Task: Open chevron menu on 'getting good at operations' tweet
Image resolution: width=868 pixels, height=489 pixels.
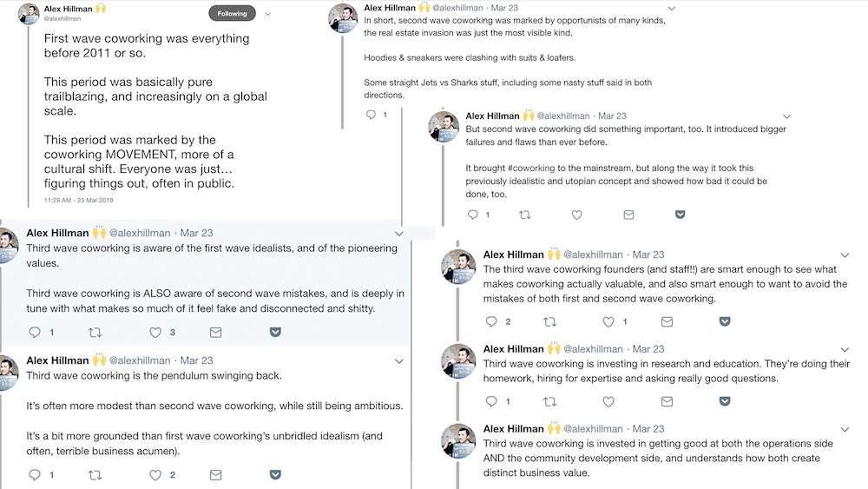Action: [845, 430]
